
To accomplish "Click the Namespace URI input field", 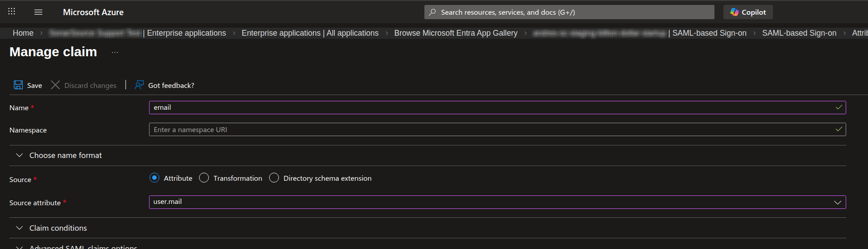I will coord(497,129).
